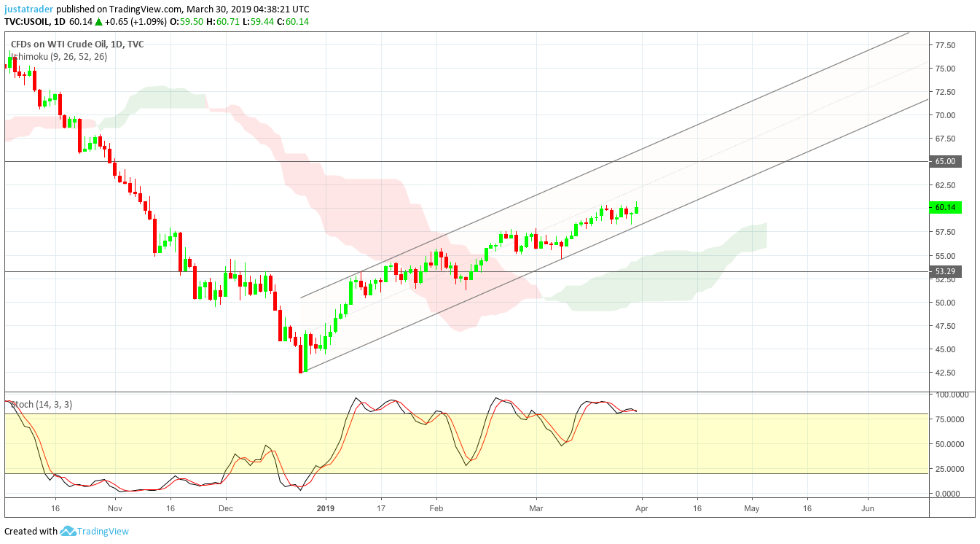
Task: Click the 50.0000 Stochastic scale label
Action: pyautogui.click(x=949, y=444)
